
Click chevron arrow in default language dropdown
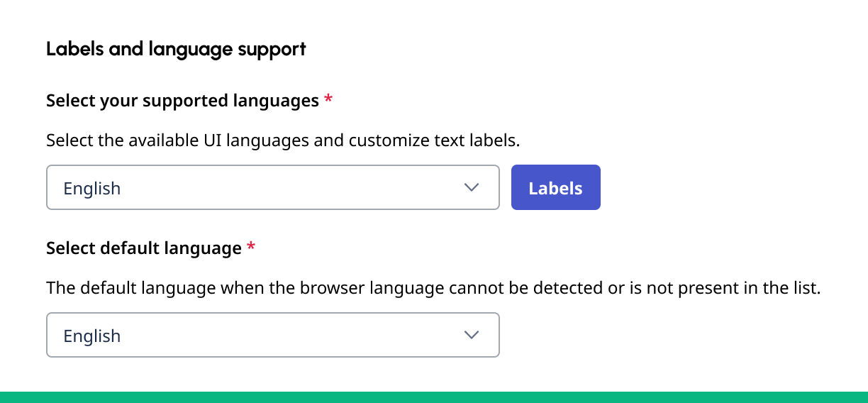point(472,335)
